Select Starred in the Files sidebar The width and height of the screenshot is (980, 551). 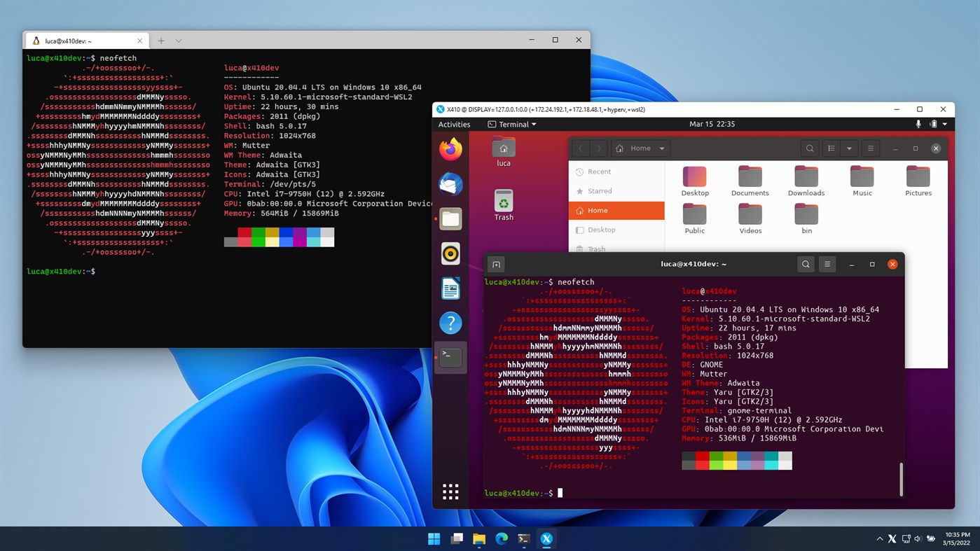click(x=600, y=190)
